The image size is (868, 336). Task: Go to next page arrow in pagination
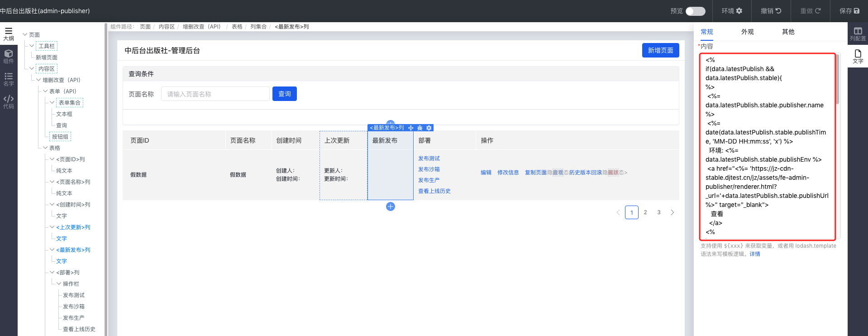point(672,212)
